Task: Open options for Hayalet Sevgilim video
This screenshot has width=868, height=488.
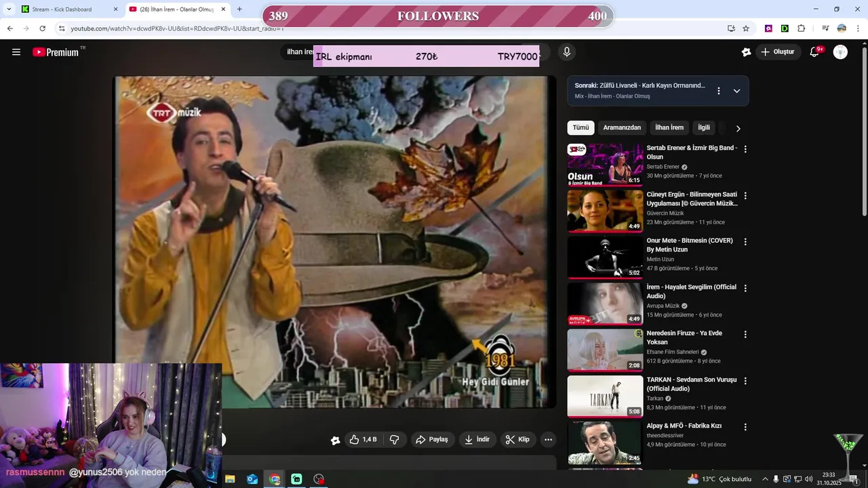Action: [745, 288]
